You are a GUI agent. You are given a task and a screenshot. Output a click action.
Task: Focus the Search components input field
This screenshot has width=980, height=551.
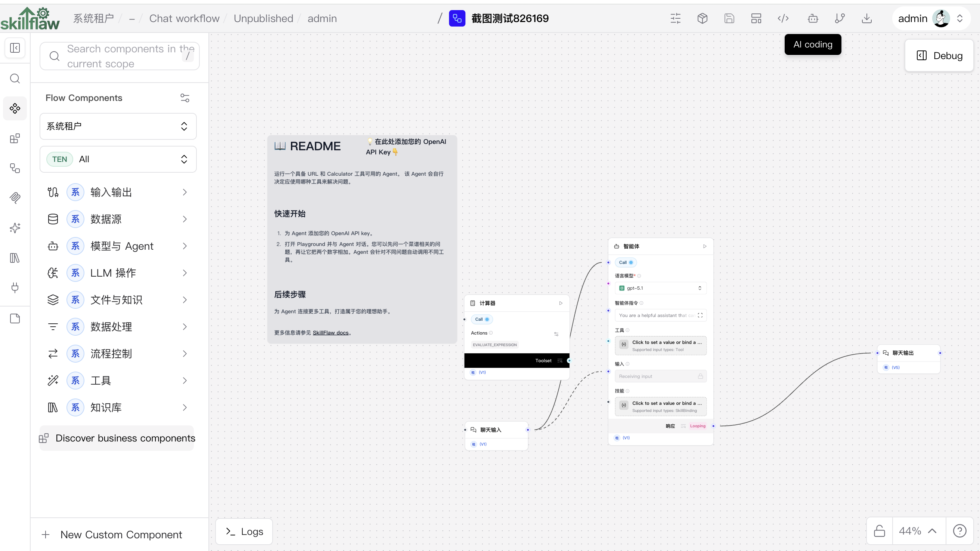(x=120, y=56)
